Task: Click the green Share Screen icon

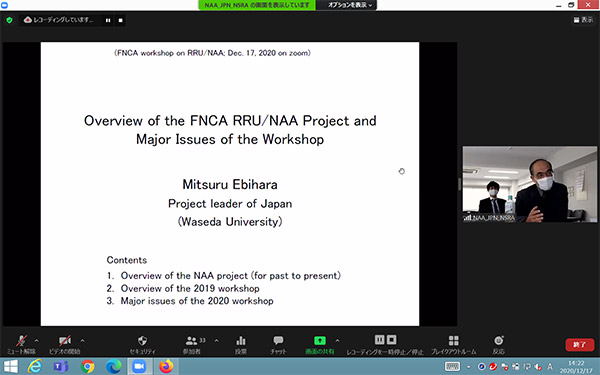Action: coord(320,340)
